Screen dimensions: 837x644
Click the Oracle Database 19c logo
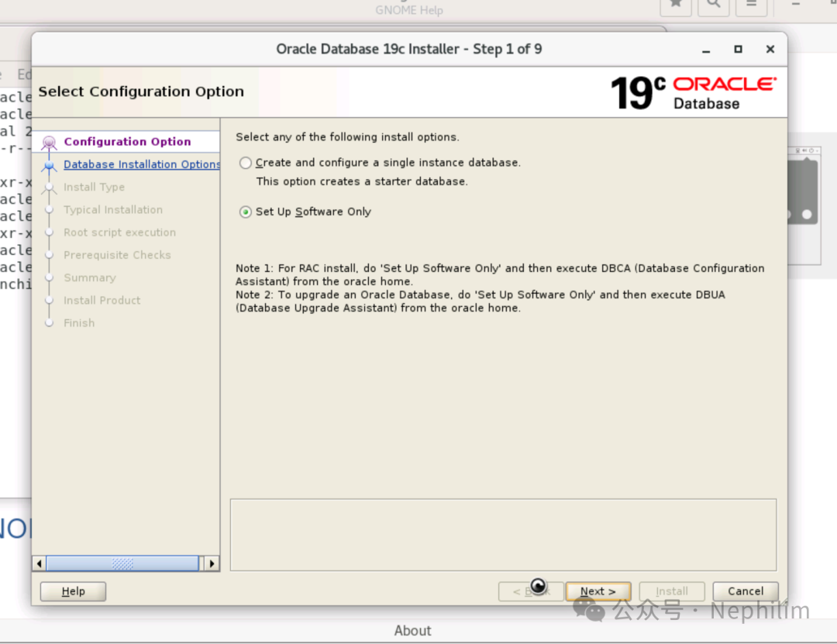(x=694, y=93)
